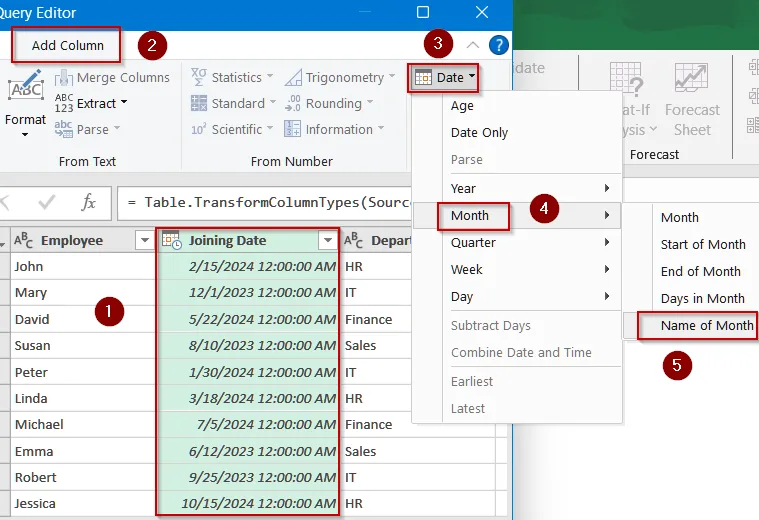Select the Joining Date column header

pos(248,240)
